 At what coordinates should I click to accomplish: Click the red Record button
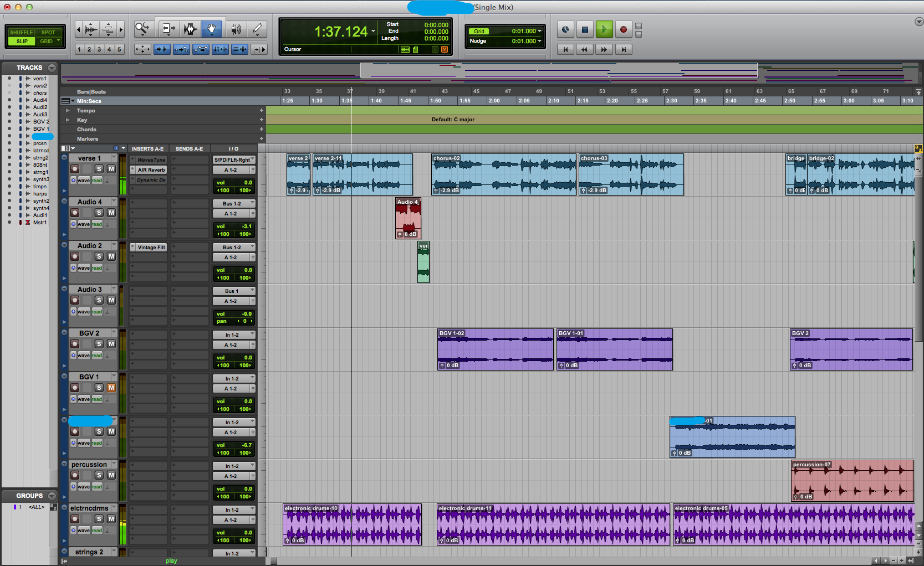pyautogui.click(x=624, y=29)
